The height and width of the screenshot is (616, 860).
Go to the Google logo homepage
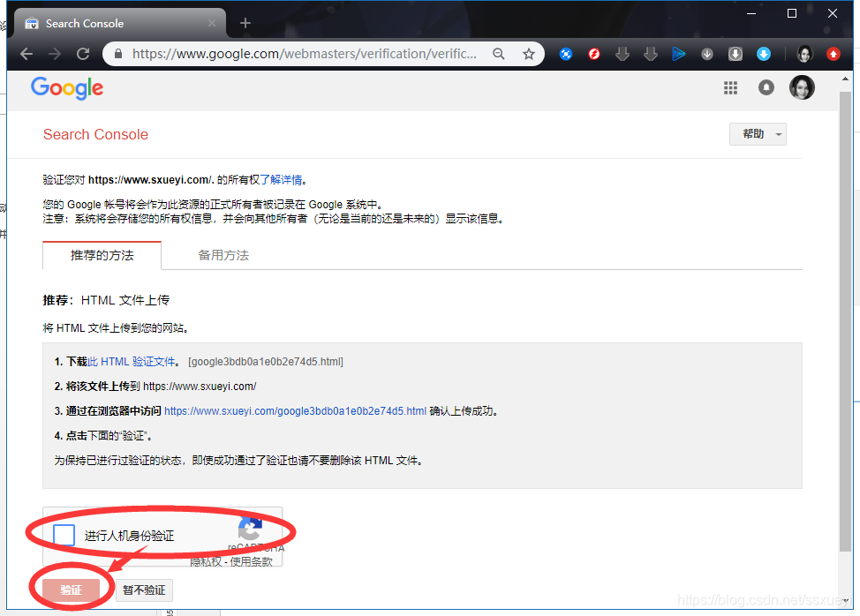click(x=67, y=87)
